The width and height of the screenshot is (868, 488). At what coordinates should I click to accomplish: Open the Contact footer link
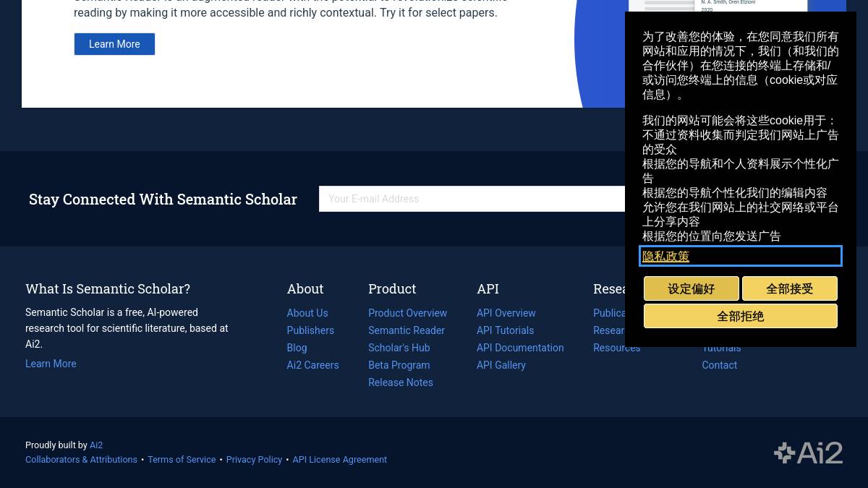point(720,365)
